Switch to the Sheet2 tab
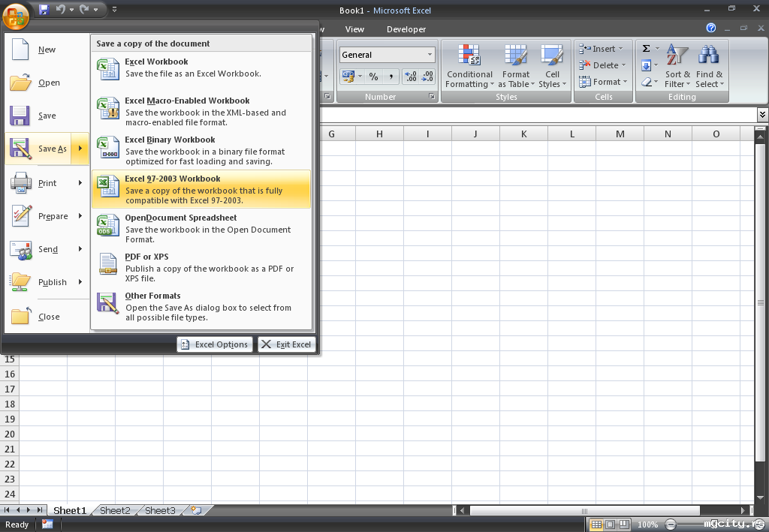The height and width of the screenshot is (532, 769). click(115, 510)
